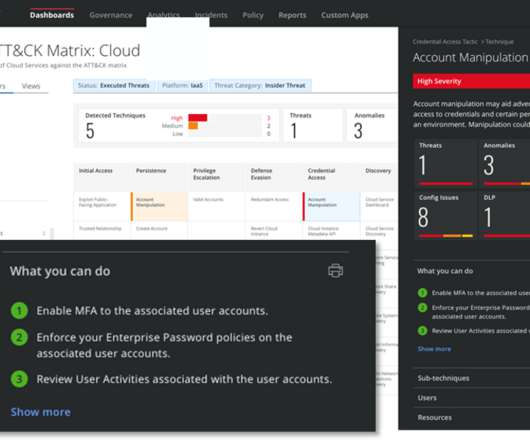Open the Config Issues tile showing 8
Viewport: 530px width, 442px height.
click(x=445, y=215)
